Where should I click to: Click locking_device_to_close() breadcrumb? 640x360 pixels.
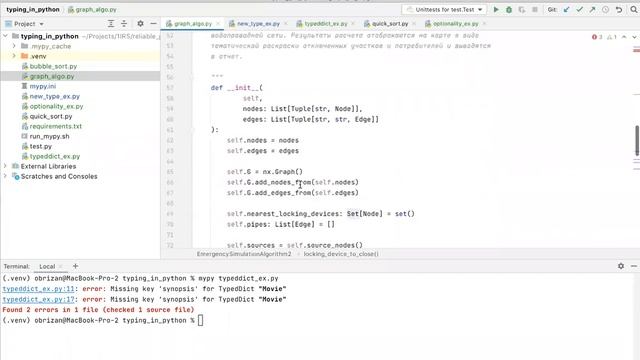[x=341, y=254]
